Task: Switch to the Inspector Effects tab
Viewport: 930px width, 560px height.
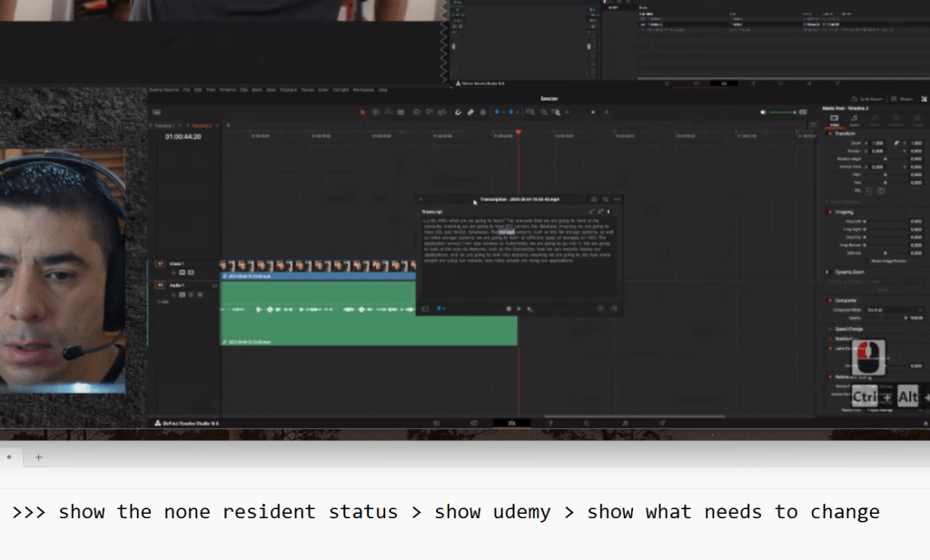Action: (x=875, y=121)
